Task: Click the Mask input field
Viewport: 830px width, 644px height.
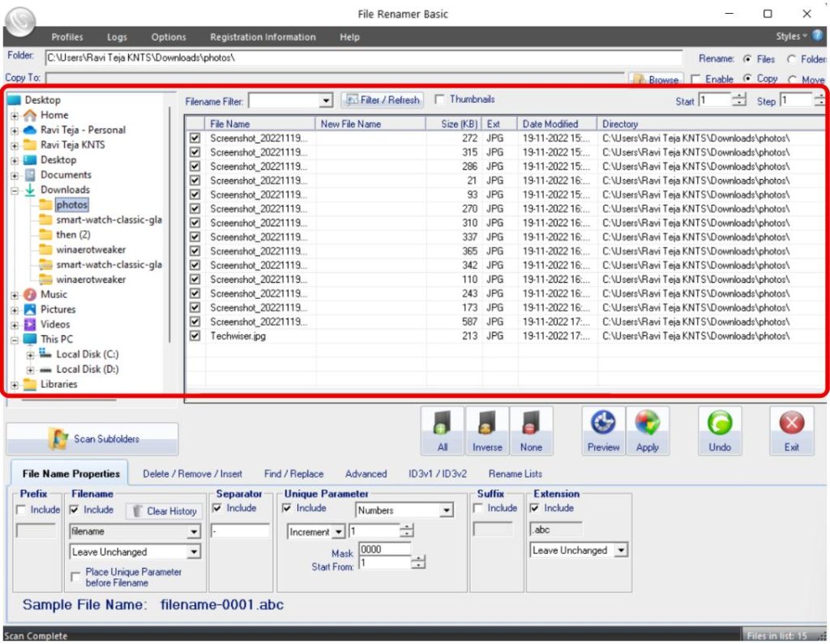Action: click(x=385, y=549)
